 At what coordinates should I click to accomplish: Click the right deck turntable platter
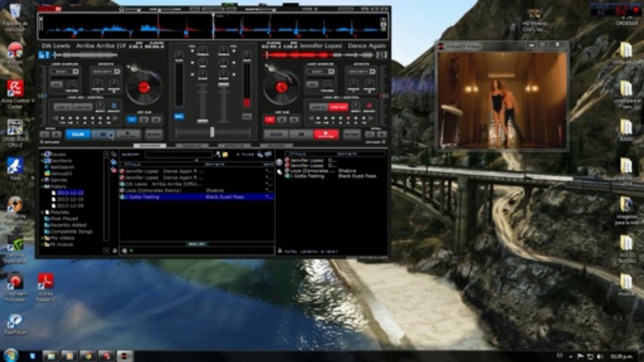281,87
